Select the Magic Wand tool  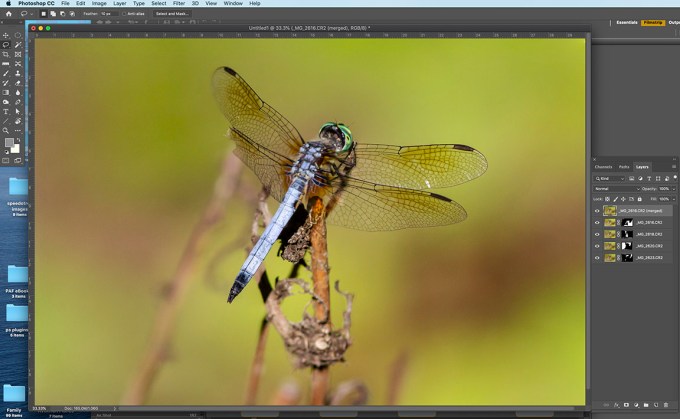click(18, 45)
